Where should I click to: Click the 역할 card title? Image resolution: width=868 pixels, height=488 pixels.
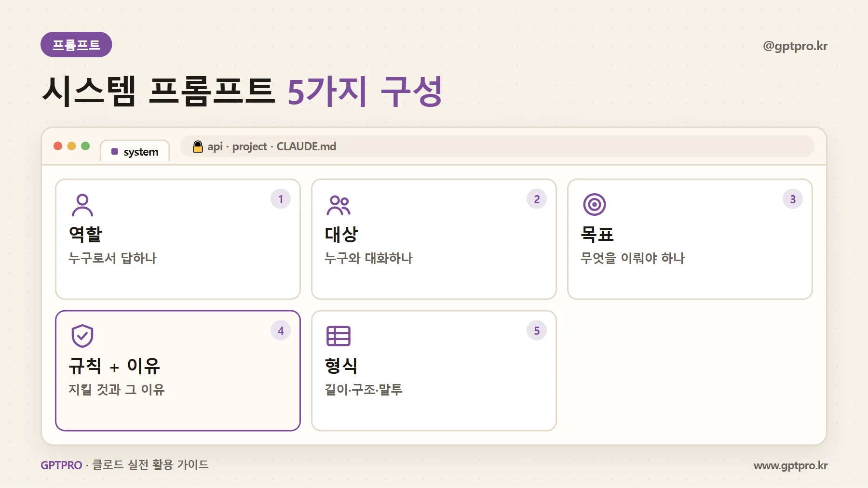pos(85,234)
